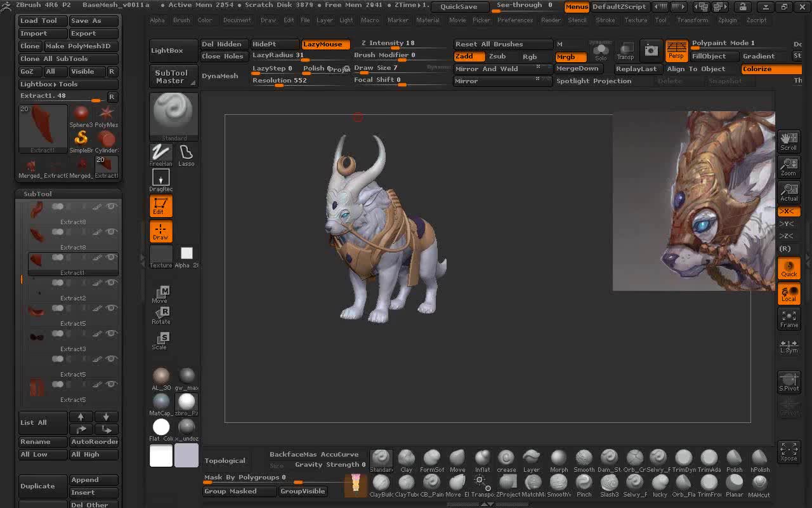Click the Actual size icon
The image size is (812, 508).
click(789, 192)
